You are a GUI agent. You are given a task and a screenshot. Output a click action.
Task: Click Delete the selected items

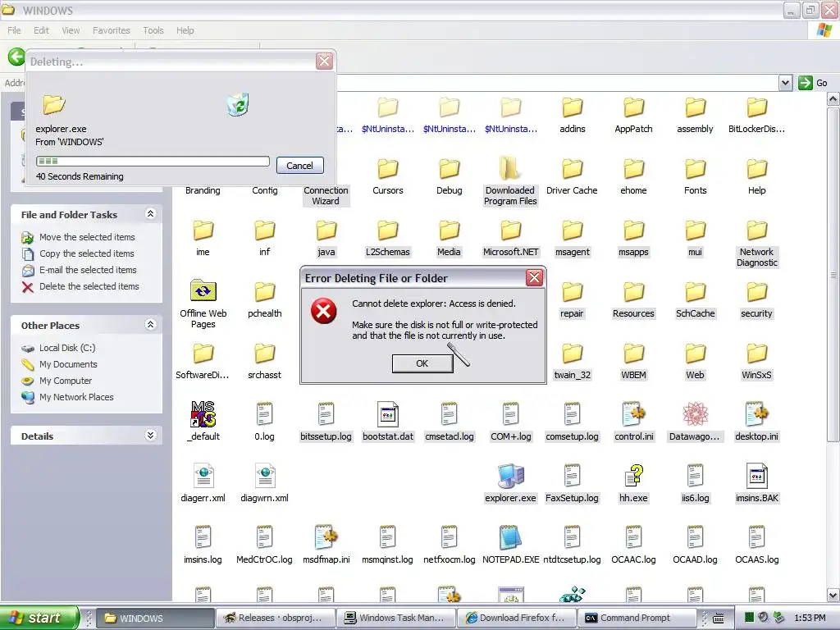89,286
